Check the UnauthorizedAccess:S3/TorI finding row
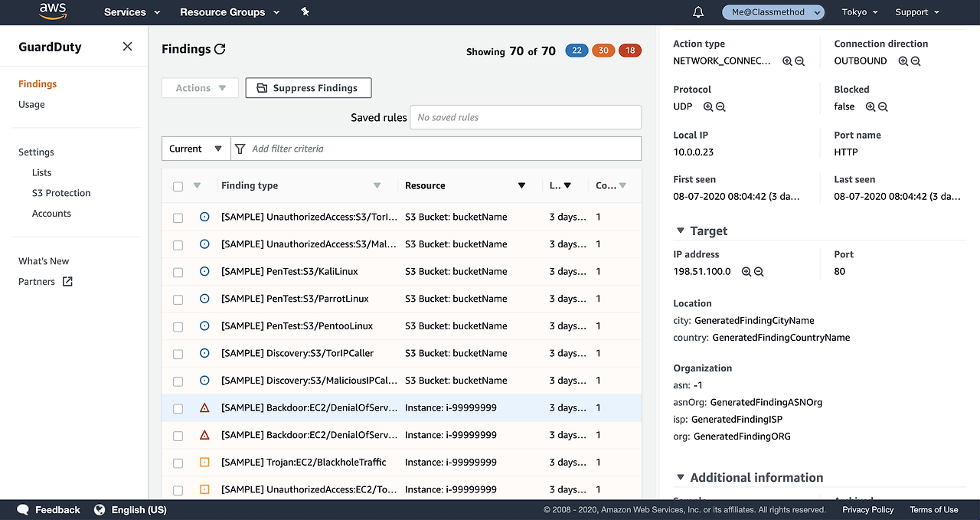Image resolution: width=980 pixels, height=520 pixels. (178, 217)
